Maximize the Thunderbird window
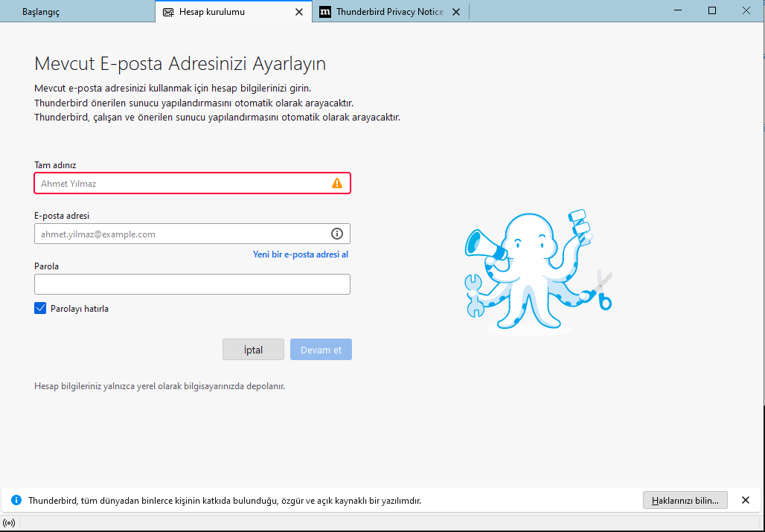Screen dimensions: 765x532 coord(712,10)
